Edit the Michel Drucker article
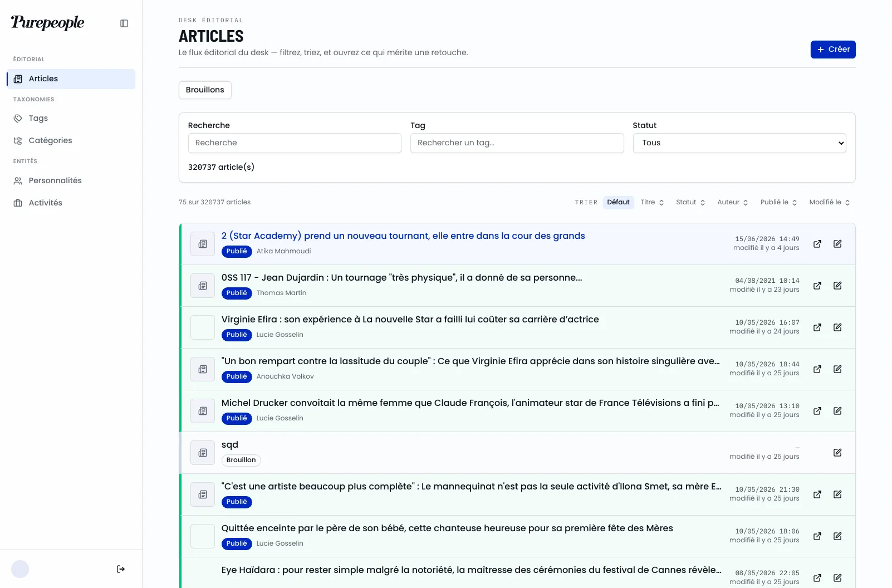This screenshot has width=892, height=588. click(837, 411)
